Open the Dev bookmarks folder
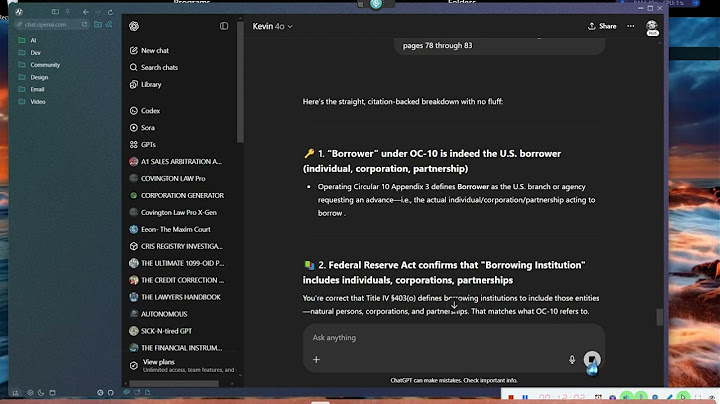The image size is (720, 404). [x=29, y=53]
